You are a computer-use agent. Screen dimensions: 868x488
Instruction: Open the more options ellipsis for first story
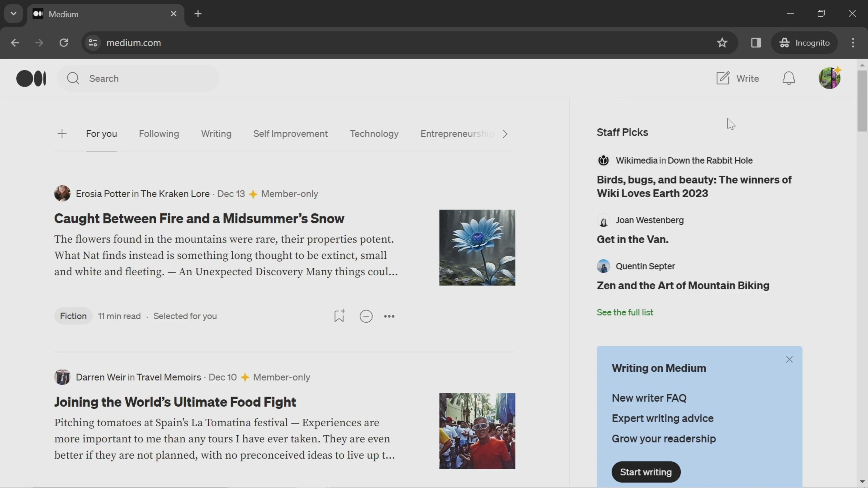point(389,316)
